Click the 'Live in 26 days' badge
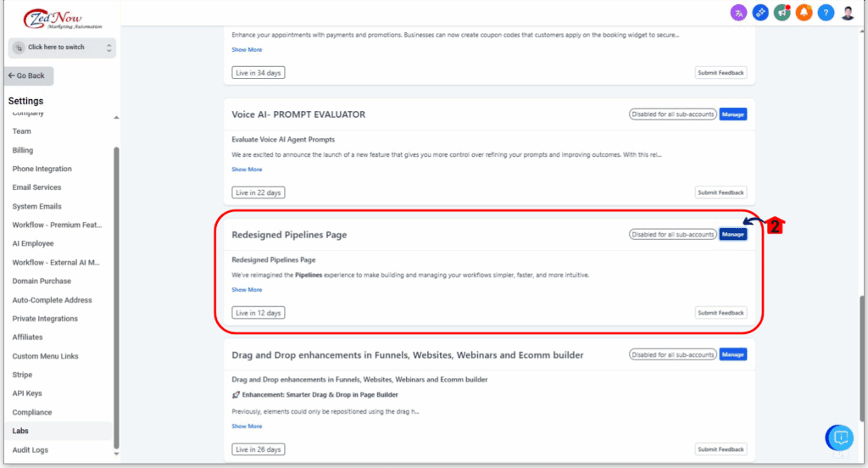Viewport: 868px width, 468px height. click(x=258, y=449)
